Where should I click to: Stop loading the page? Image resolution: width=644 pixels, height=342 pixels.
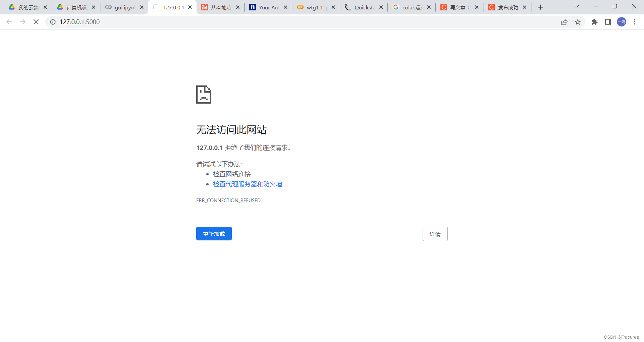(36, 22)
